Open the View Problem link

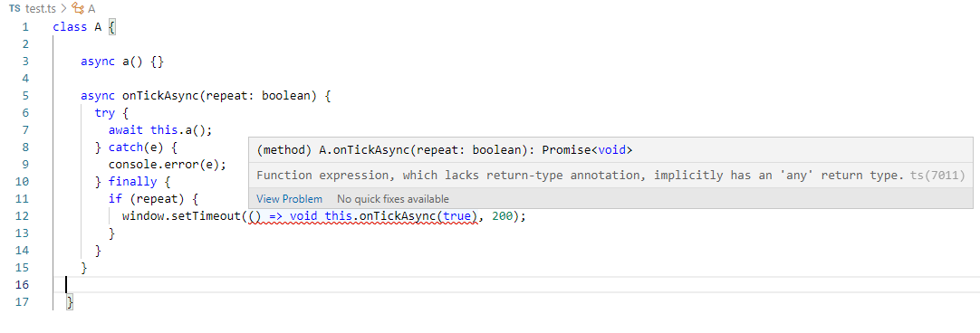coord(289,199)
